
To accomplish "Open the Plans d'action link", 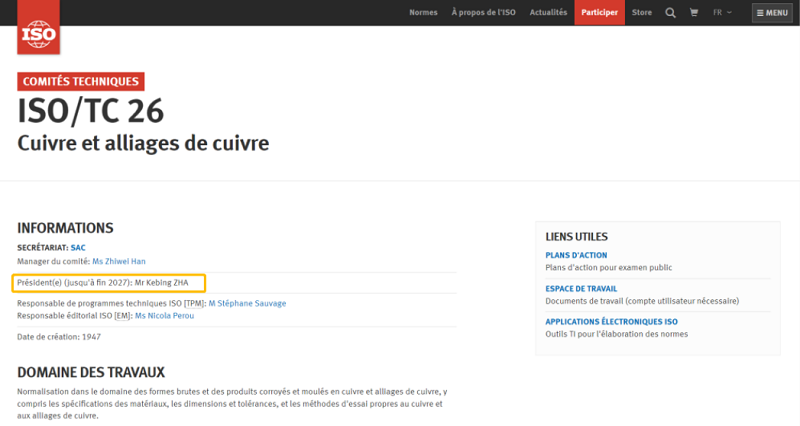I will (x=576, y=255).
